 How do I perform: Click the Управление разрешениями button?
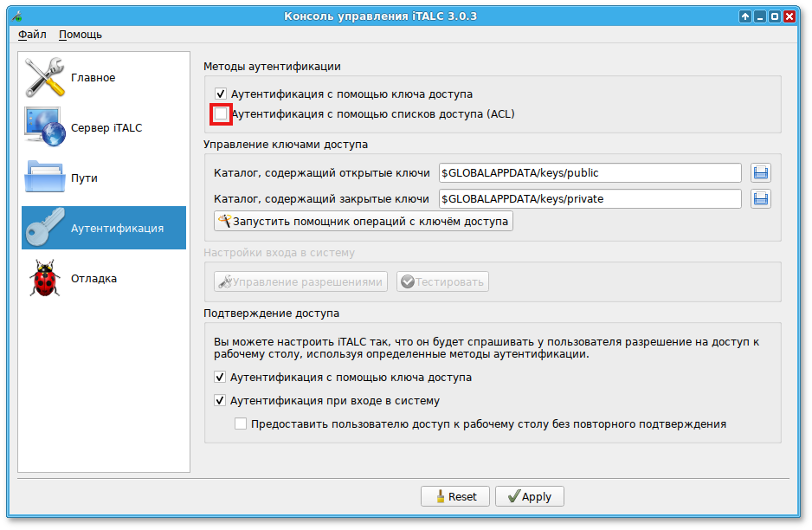(x=300, y=281)
